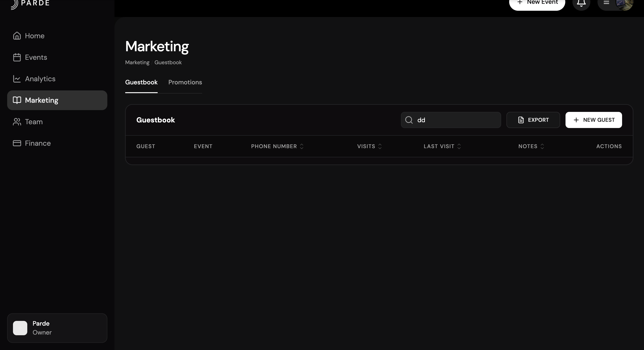The image size is (644, 350).
Task: Select the Guestbook tab
Action: click(141, 82)
